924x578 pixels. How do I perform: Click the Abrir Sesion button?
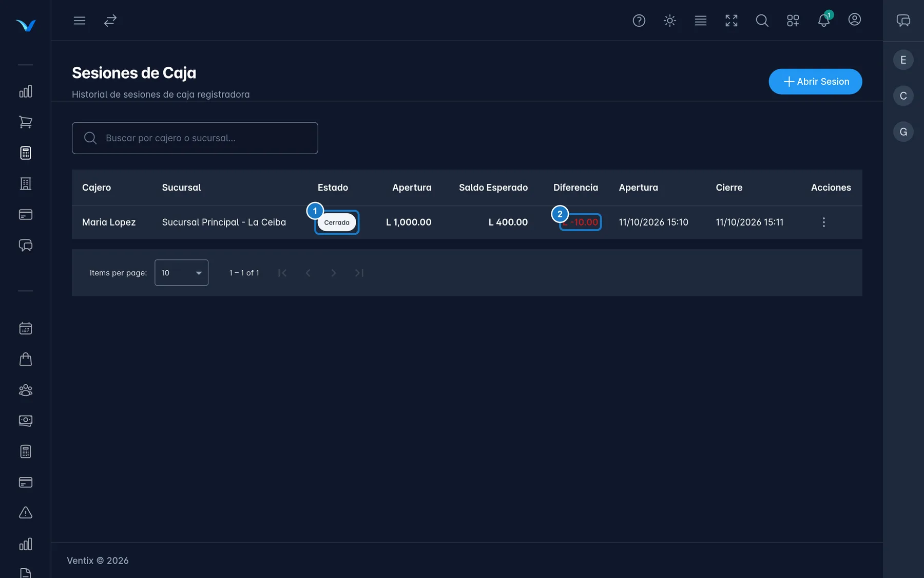point(815,82)
